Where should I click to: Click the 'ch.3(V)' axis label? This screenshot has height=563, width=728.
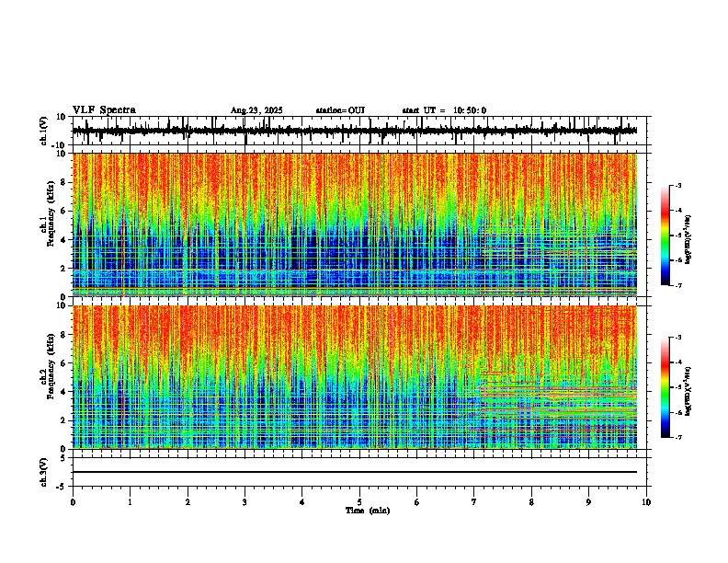click(44, 472)
